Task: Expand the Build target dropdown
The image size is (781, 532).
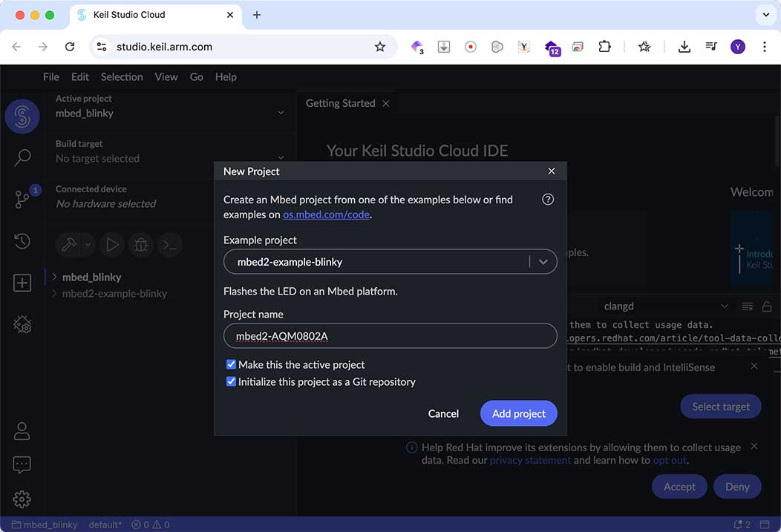Action: pyautogui.click(x=281, y=158)
